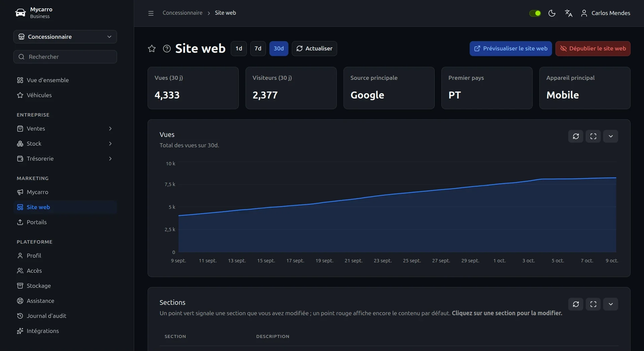Screen dimensions: 644x351
Task: Go to Vue d'ensemble
Action: point(65,80)
